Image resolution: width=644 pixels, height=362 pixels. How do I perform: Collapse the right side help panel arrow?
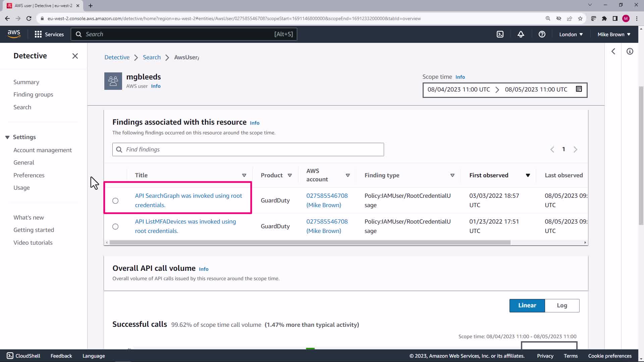[x=613, y=51]
